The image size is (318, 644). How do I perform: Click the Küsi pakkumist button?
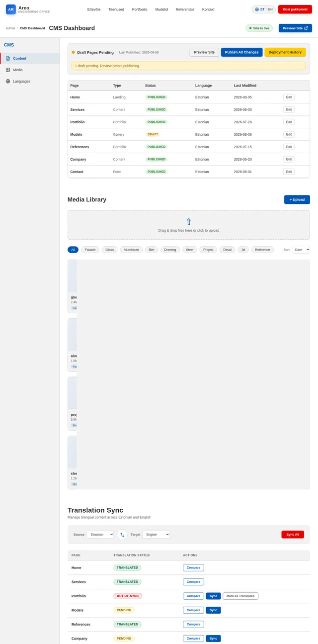pos(295,9)
